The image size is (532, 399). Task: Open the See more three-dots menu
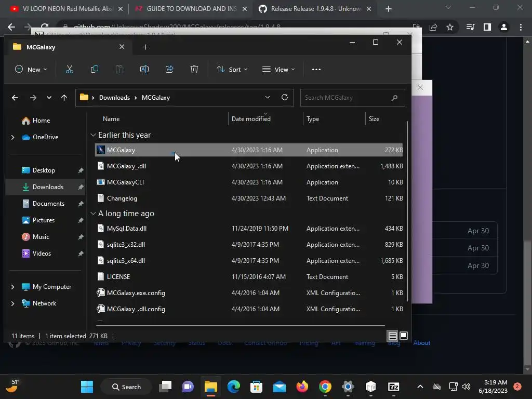[x=316, y=70]
